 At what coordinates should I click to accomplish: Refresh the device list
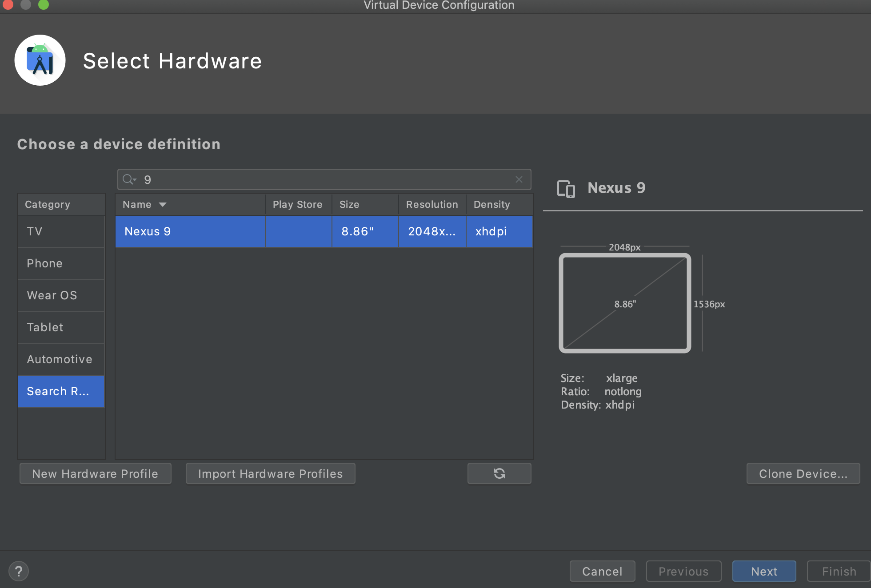[499, 473]
